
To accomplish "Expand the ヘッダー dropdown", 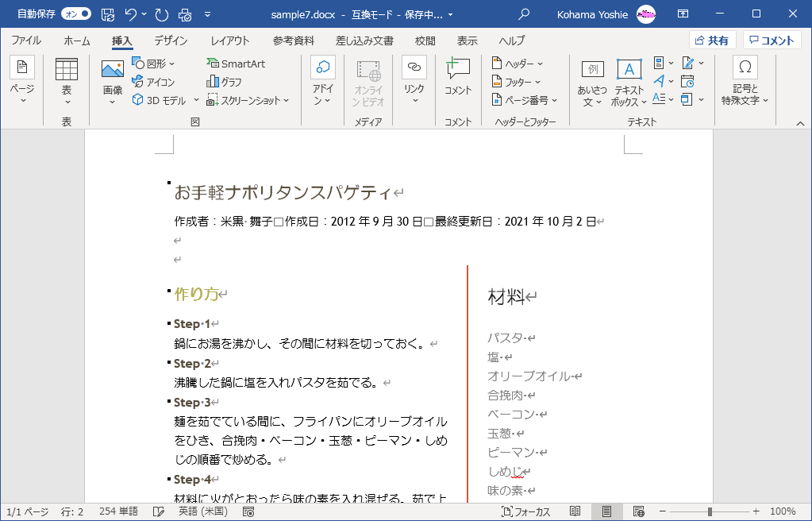I will 518,64.
